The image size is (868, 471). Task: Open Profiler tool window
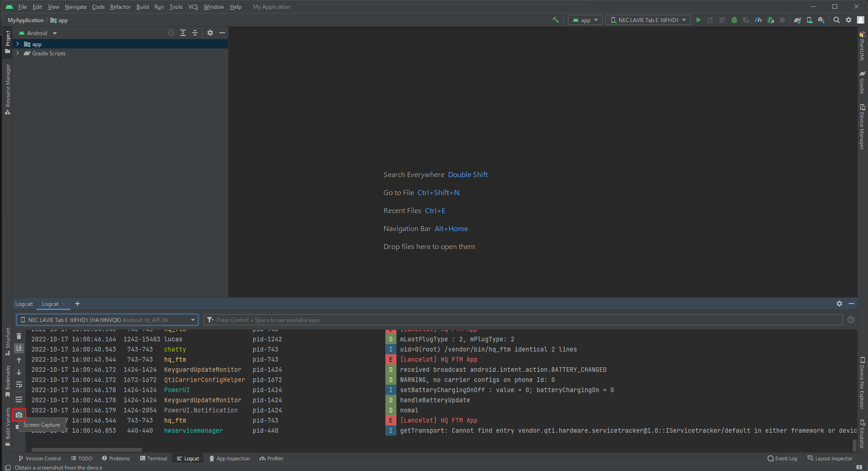pos(272,458)
